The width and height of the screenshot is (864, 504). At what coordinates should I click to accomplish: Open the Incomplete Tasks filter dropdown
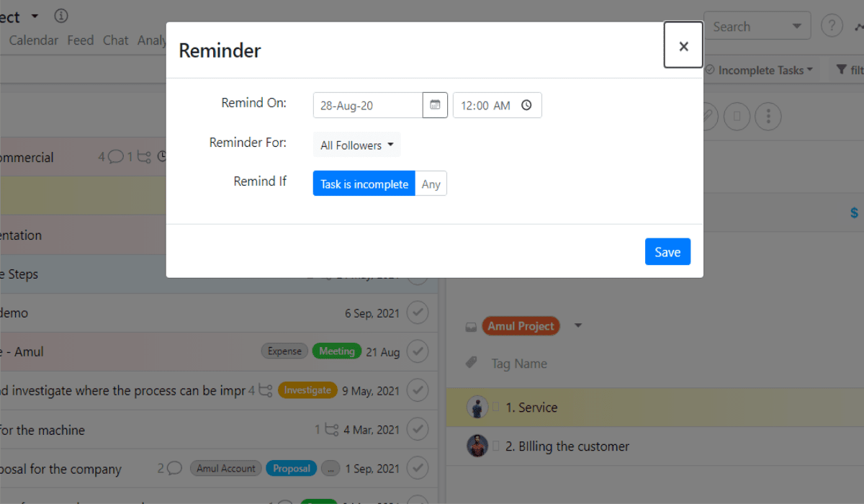tap(759, 70)
